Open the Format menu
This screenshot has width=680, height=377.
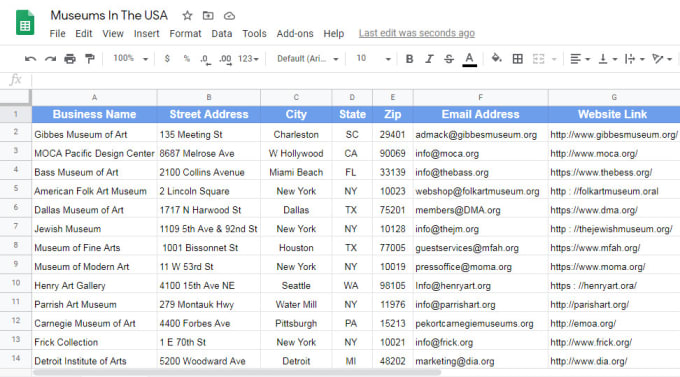coord(185,33)
